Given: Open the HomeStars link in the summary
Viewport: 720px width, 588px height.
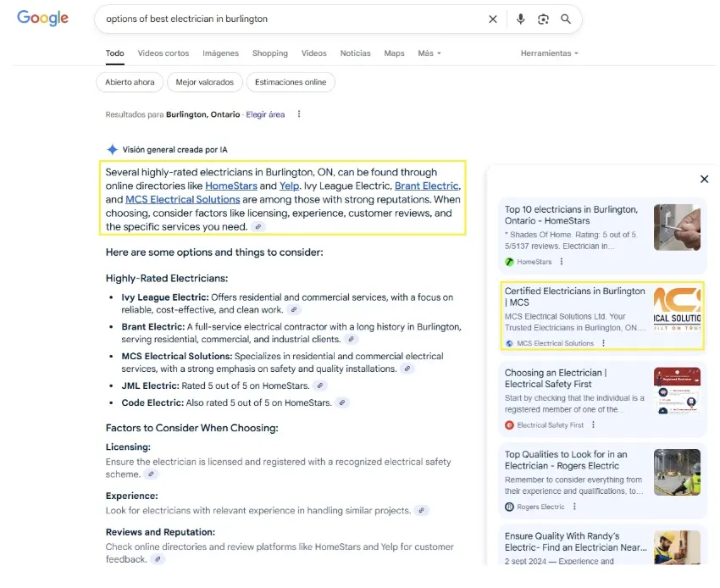Looking at the screenshot, I should [x=231, y=186].
